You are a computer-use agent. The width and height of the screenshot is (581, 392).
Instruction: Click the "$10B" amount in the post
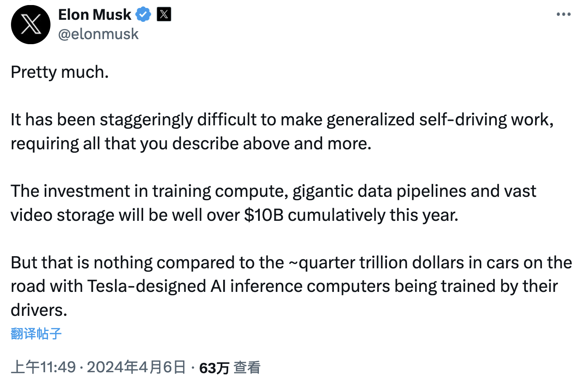click(264, 215)
